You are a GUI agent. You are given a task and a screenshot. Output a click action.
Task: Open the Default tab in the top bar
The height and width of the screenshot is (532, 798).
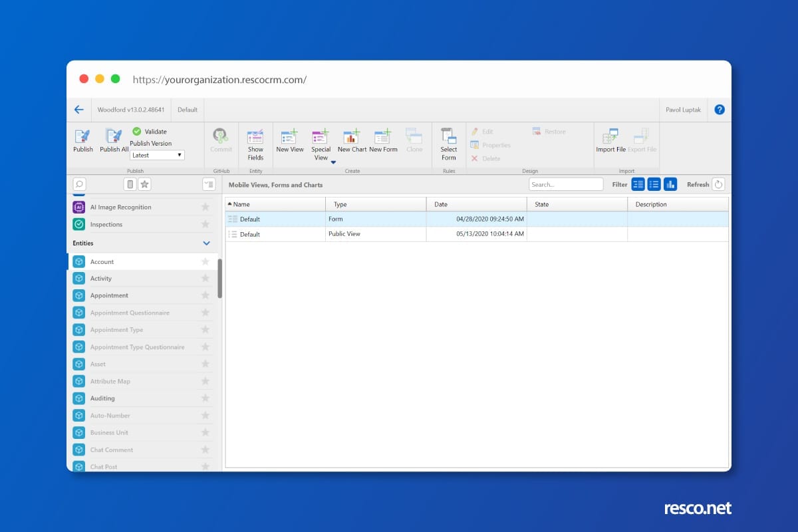click(188, 110)
